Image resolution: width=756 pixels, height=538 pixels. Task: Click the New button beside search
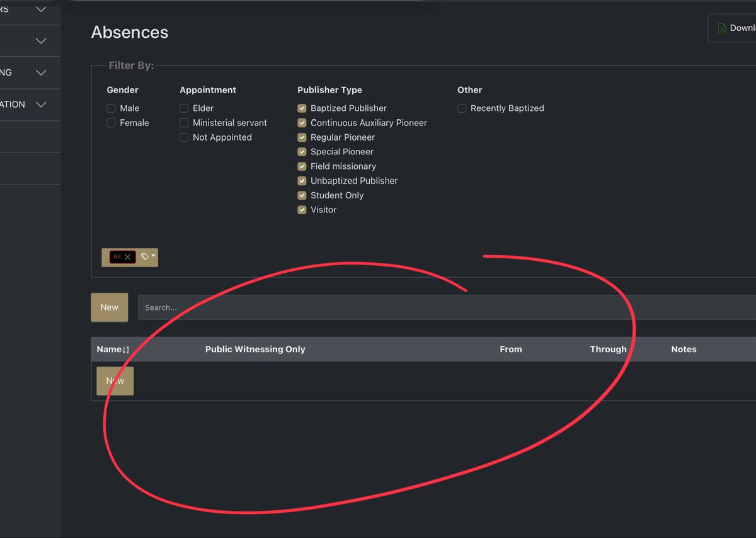pyautogui.click(x=110, y=307)
